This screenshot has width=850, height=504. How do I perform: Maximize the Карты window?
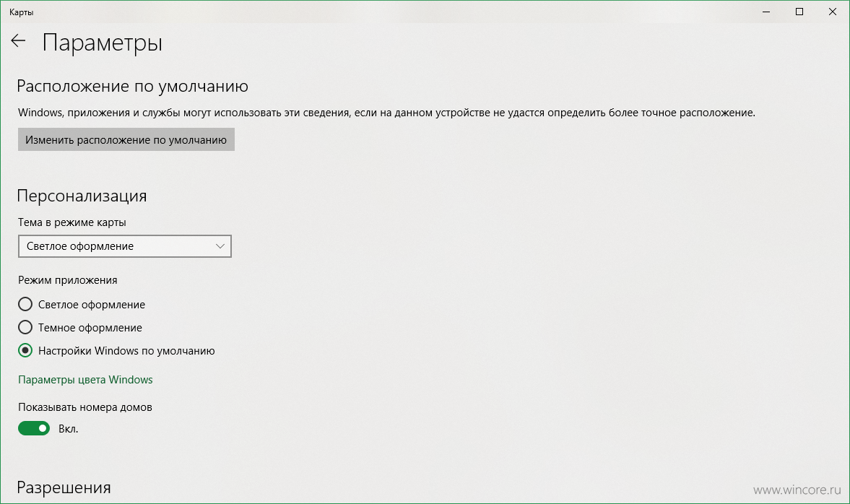click(x=799, y=12)
